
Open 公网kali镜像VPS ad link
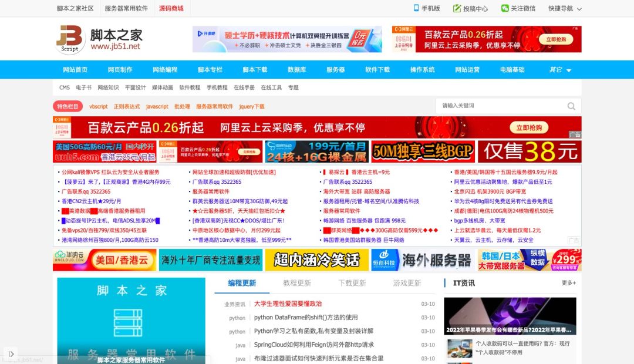(110, 172)
